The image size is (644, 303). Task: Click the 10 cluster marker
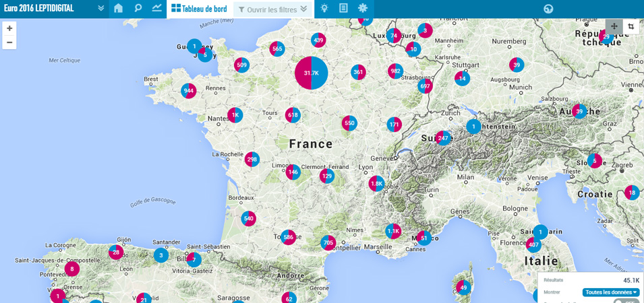[x=413, y=49]
